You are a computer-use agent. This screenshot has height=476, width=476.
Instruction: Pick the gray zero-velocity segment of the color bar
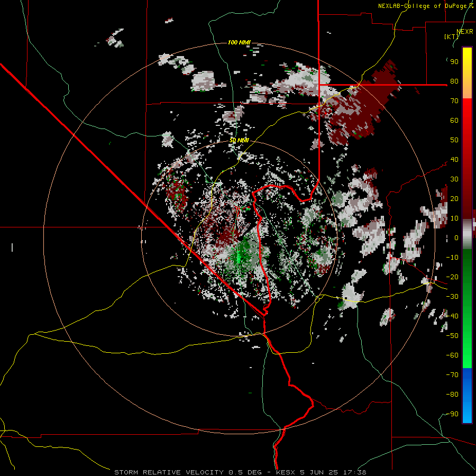(x=467, y=234)
